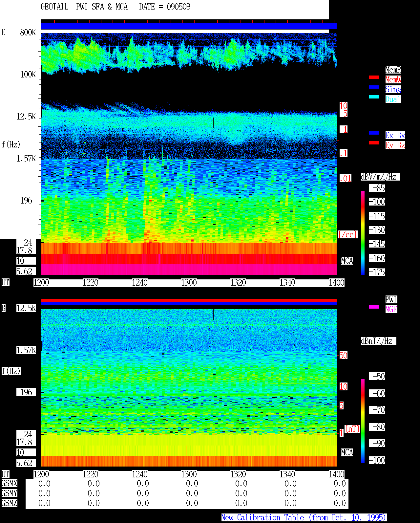Click the magenta MGF legend swatch
The height and width of the screenshot is (523, 420).
tap(374, 307)
